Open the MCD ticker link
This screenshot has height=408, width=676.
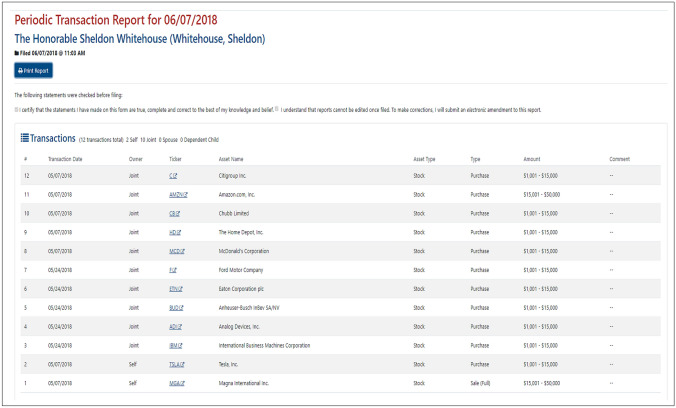click(x=177, y=251)
